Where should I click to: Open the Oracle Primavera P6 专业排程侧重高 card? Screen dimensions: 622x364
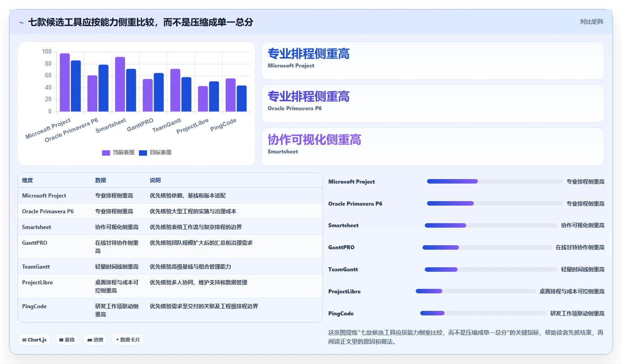point(432,103)
